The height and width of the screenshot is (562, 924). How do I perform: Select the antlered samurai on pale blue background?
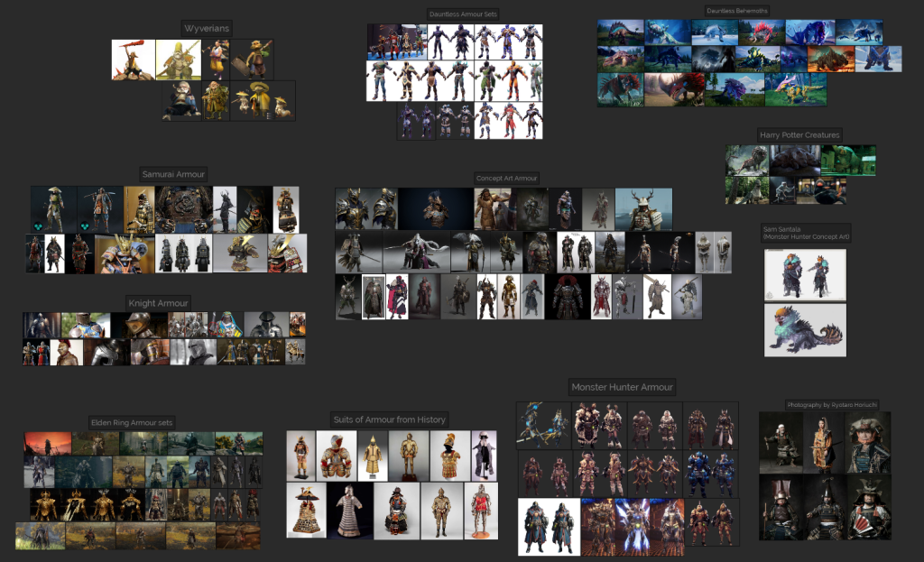643,209
